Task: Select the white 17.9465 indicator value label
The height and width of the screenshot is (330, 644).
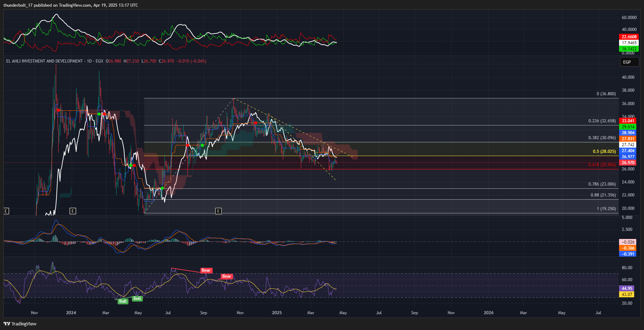Action: 629,43
